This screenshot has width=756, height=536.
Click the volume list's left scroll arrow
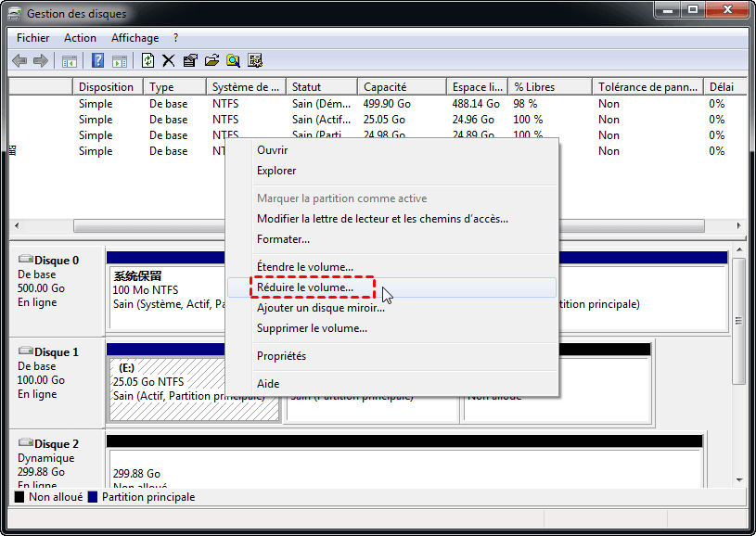17,225
